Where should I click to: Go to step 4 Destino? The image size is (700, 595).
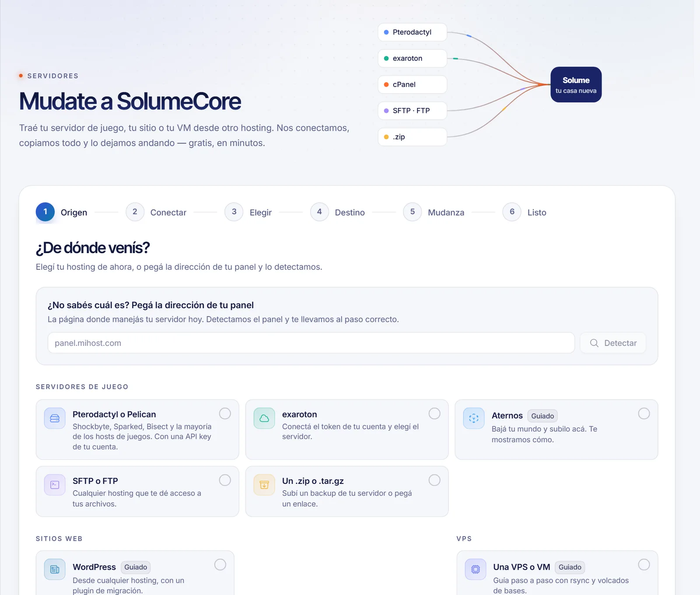(337, 212)
